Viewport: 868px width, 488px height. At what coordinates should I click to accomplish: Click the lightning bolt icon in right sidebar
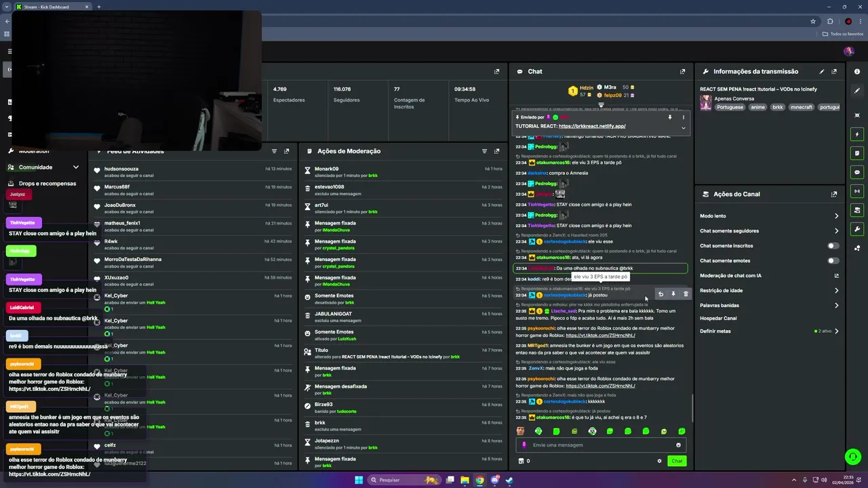click(x=857, y=134)
